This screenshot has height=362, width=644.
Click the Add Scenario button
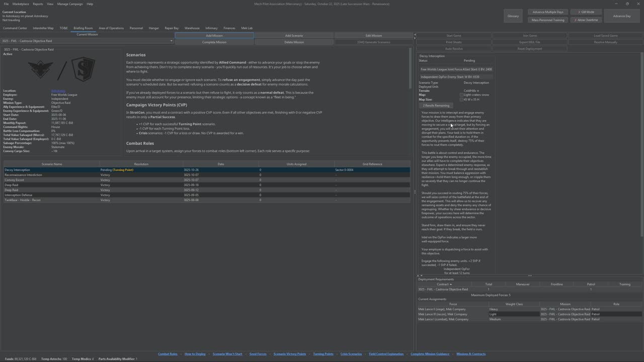click(294, 36)
